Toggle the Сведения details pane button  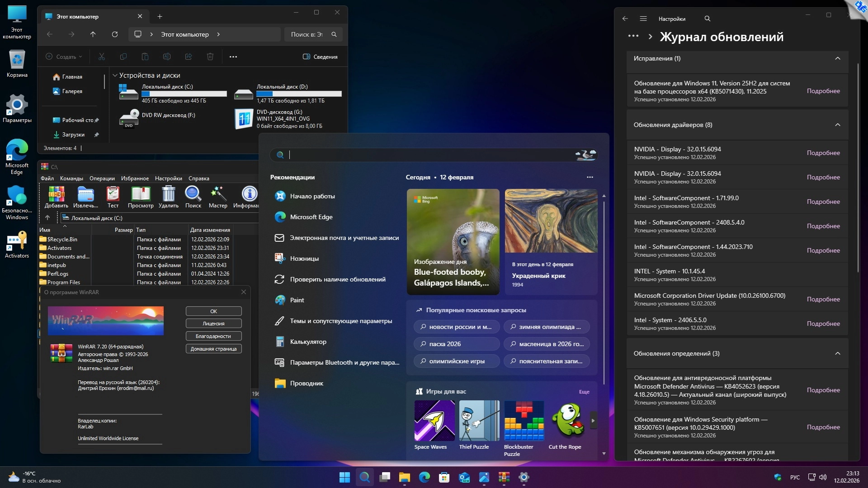pyautogui.click(x=320, y=57)
